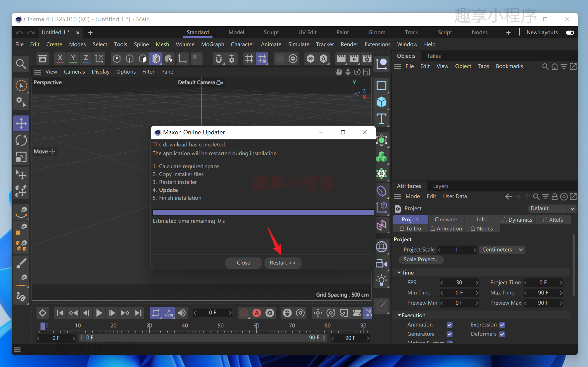
Task: Go to start of animation
Action: click(60, 313)
